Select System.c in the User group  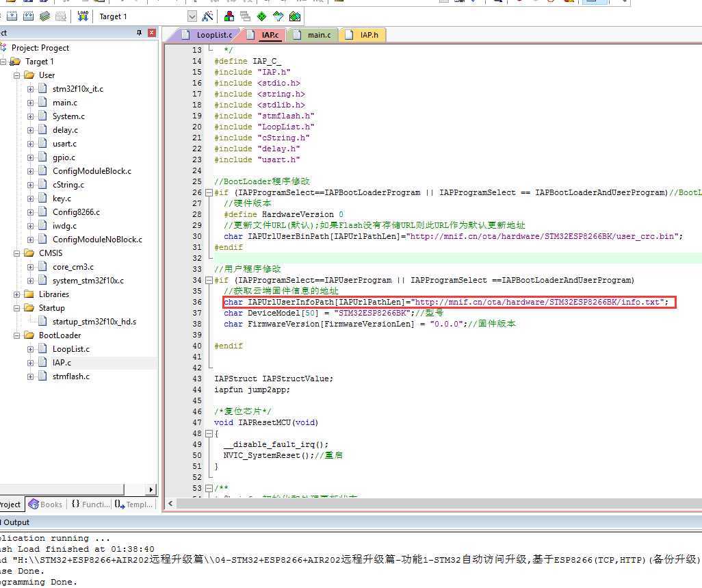[68, 116]
